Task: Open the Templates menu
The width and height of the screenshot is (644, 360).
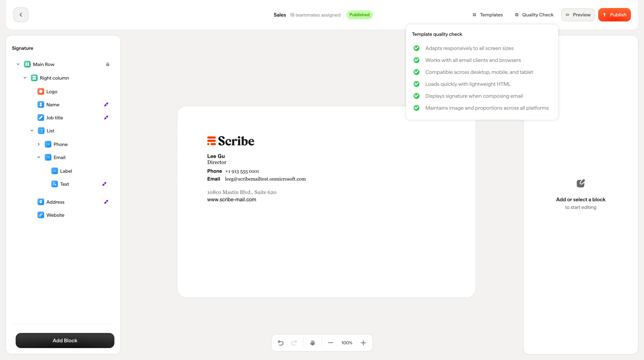Action: 487,15
